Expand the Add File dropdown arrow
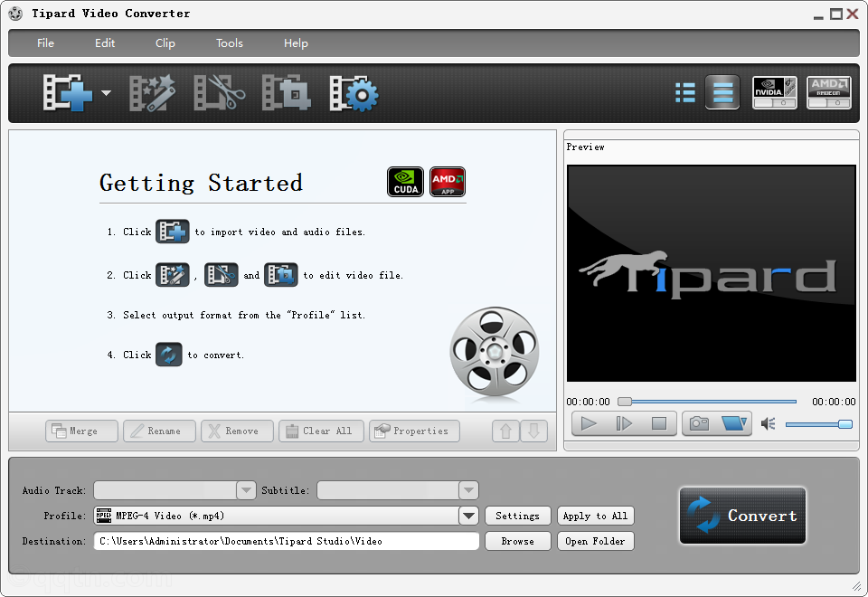This screenshot has width=868, height=597. pos(106,93)
